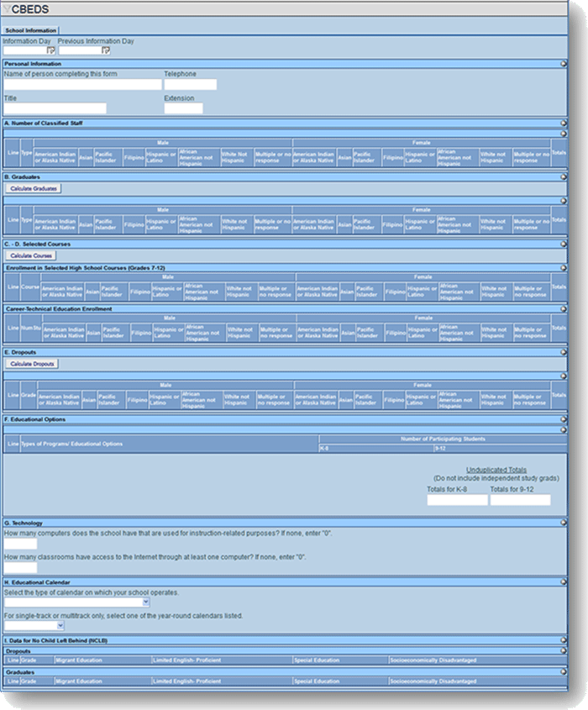Click the 'Male' group header in B. Graduates table
This screenshot has width=588, height=710.
(x=162, y=210)
